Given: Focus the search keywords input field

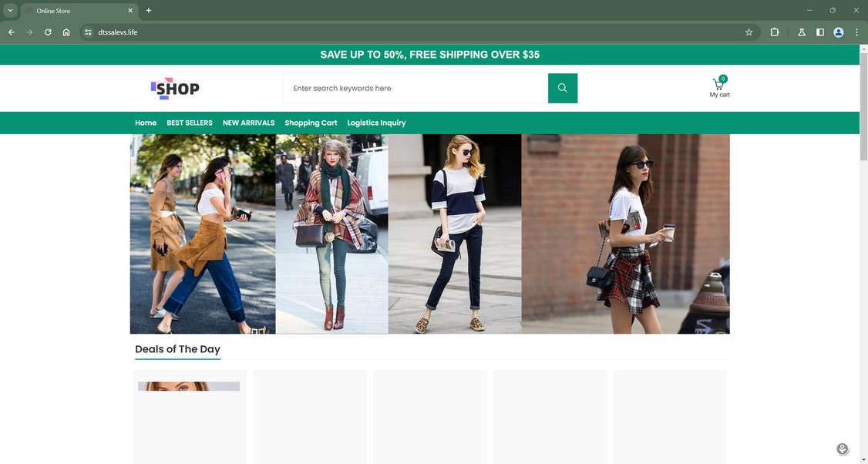Looking at the screenshot, I should [x=415, y=88].
